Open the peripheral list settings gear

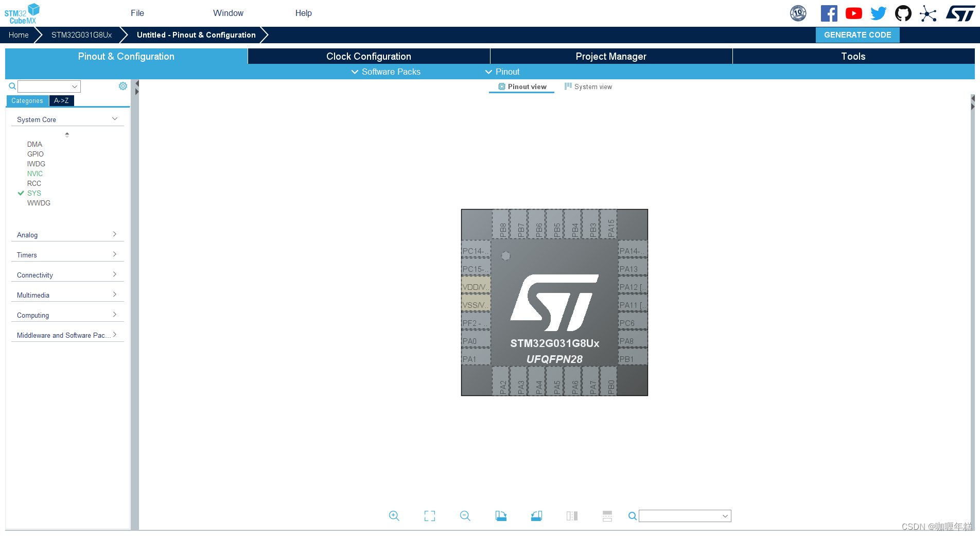pyautogui.click(x=123, y=86)
